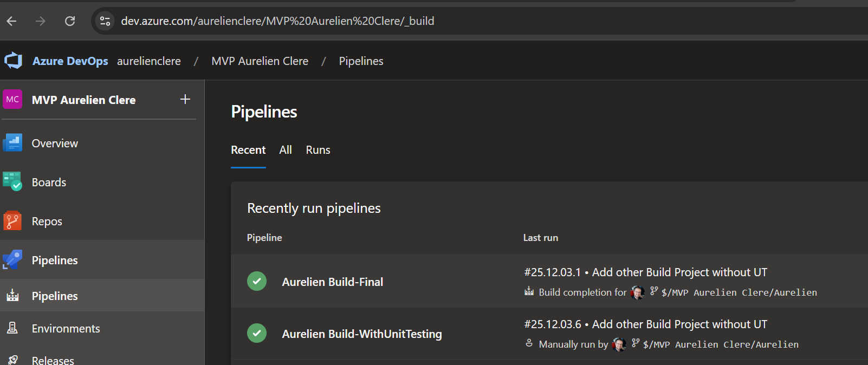Click manual run person icon in WithUnitTesting row
The width and height of the screenshot is (868, 365).
click(x=529, y=343)
